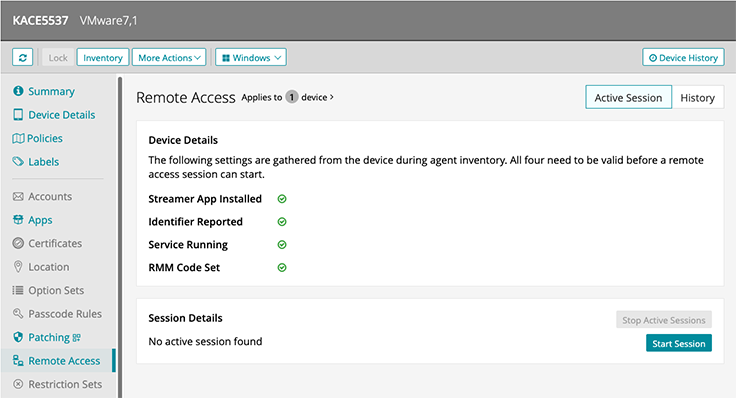Open Device History

click(683, 58)
